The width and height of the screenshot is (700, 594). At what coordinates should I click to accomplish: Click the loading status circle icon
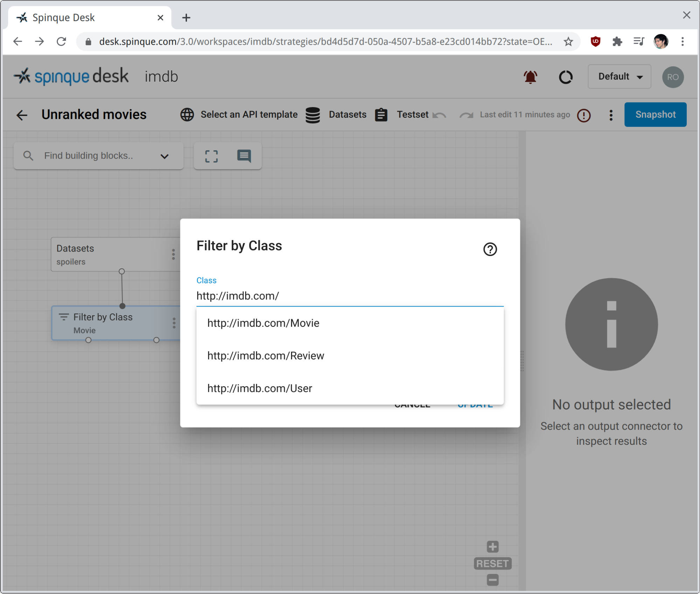[x=565, y=77]
